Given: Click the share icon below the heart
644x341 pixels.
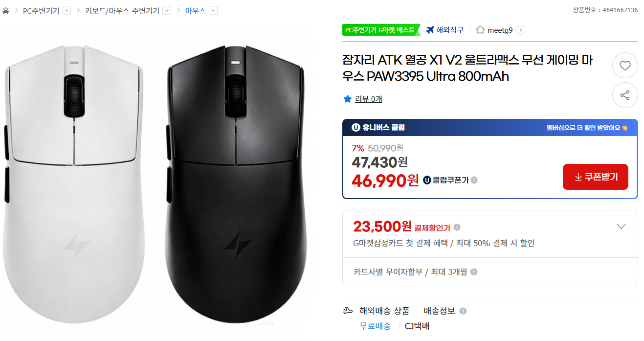Looking at the screenshot, I should coord(625,95).
